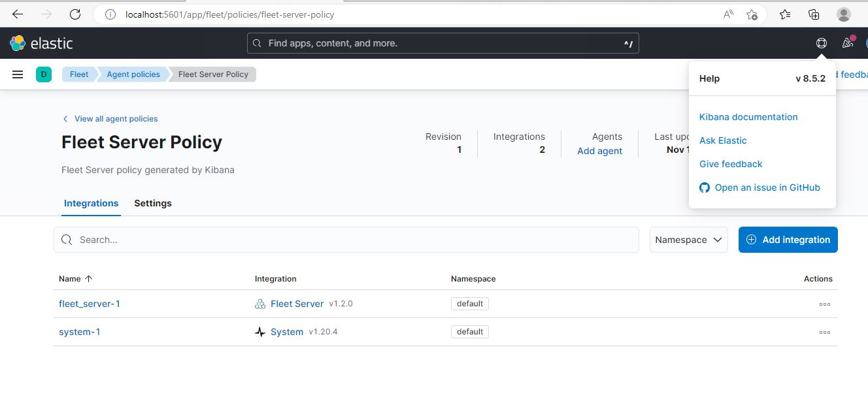
Task: Click the GitHub icon in the Help menu
Action: (x=704, y=187)
